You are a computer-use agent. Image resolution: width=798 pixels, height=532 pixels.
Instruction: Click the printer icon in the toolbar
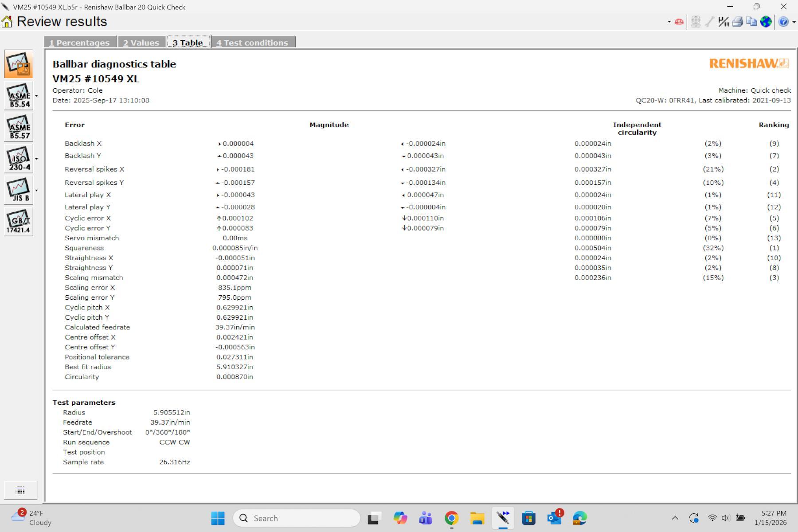[x=737, y=22]
